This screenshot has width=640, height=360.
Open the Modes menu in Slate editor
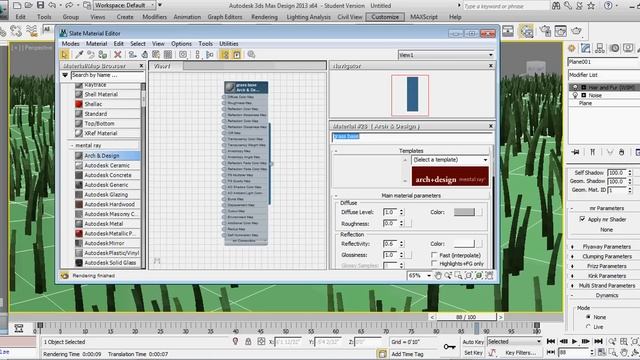click(x=71, y=44)
